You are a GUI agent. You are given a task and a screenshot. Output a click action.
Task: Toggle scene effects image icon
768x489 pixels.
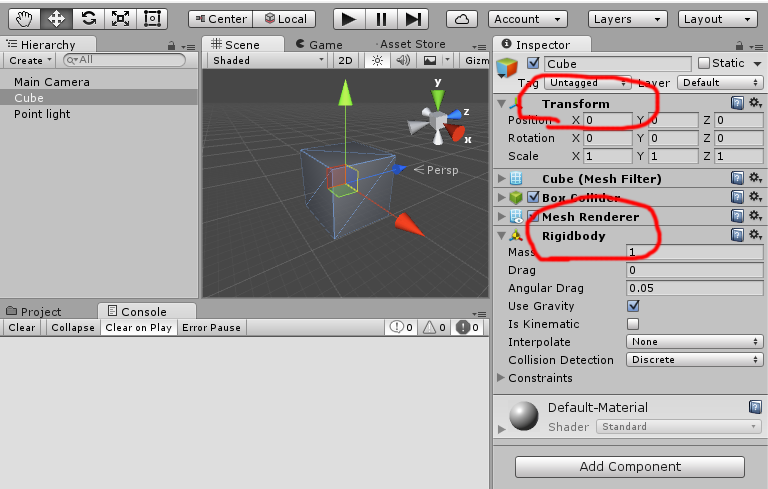[430, 60]
